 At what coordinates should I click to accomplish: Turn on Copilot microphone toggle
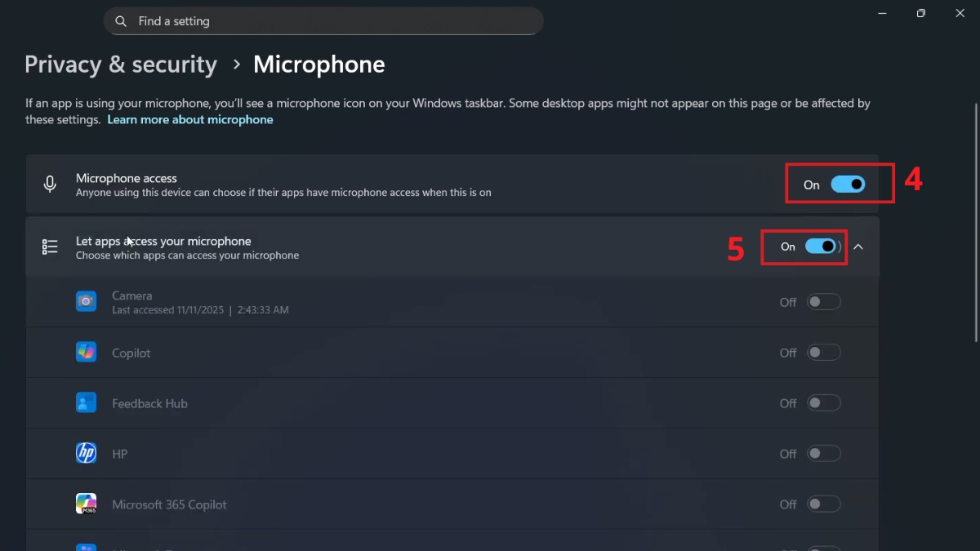(824, 353)
